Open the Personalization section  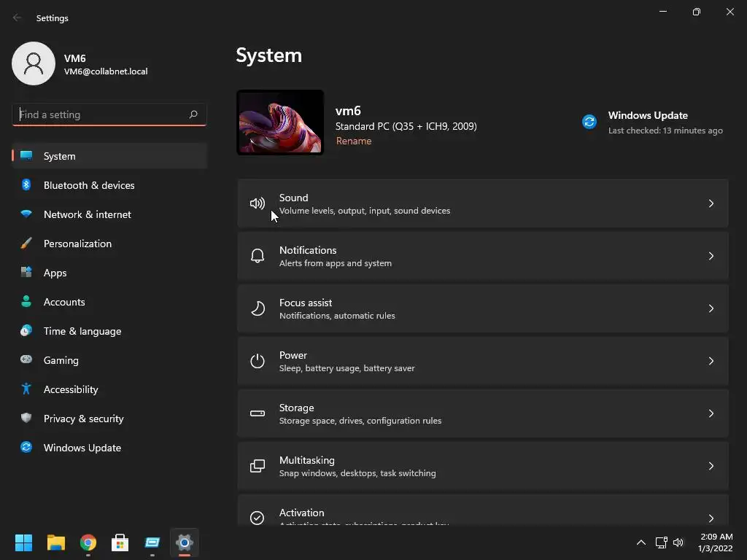click(x=109, y=244)
